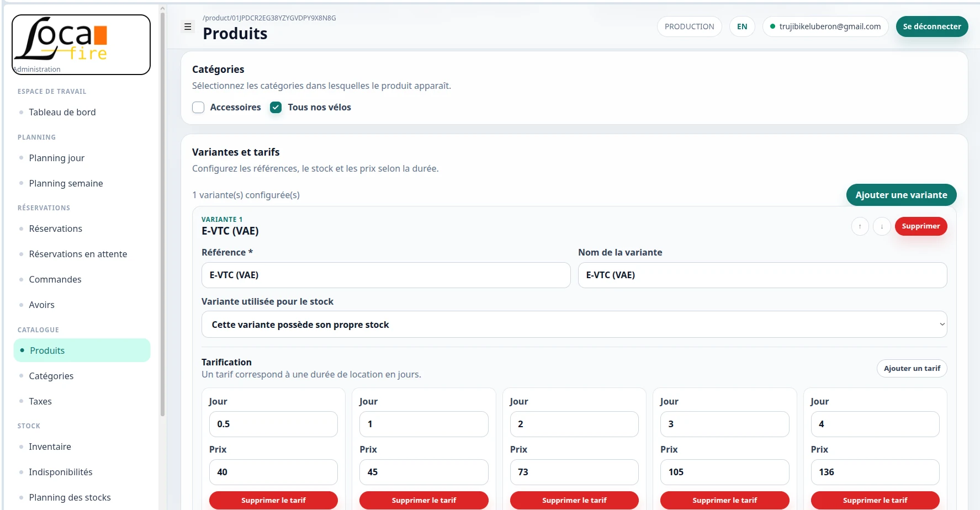Move variant 1 down with arrow
Screen dimensions: 980x510
882,226
